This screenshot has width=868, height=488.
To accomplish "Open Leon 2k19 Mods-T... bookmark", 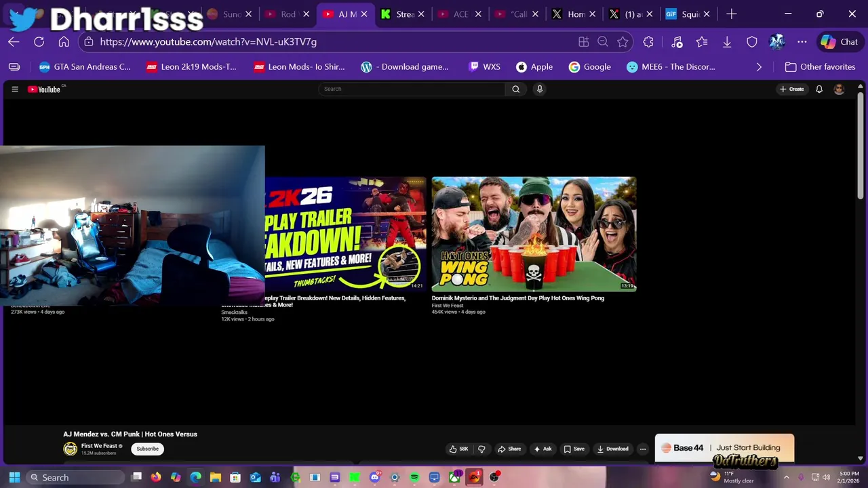I will pyautogui.click(x=191, y=66).
